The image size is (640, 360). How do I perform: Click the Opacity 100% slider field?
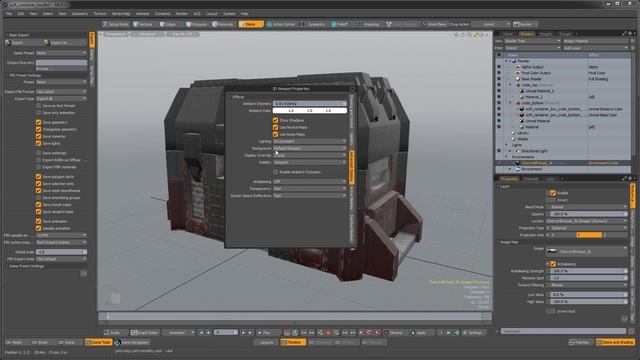[x=589, y=214]
